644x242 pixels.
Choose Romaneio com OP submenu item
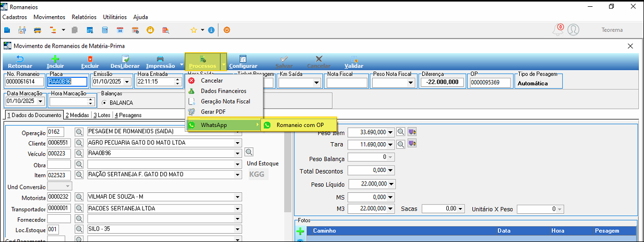coord(300,125)
